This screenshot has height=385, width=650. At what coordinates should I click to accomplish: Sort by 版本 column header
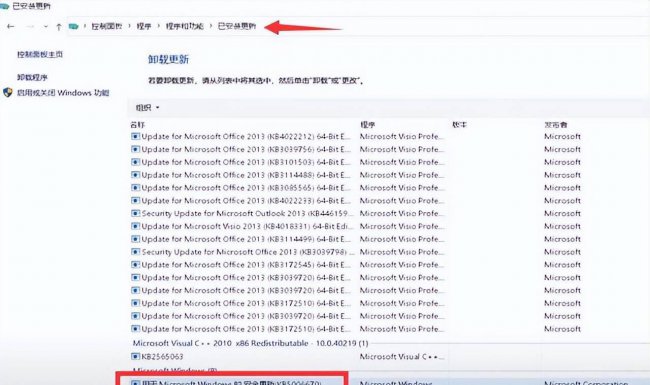coord(459,125)
